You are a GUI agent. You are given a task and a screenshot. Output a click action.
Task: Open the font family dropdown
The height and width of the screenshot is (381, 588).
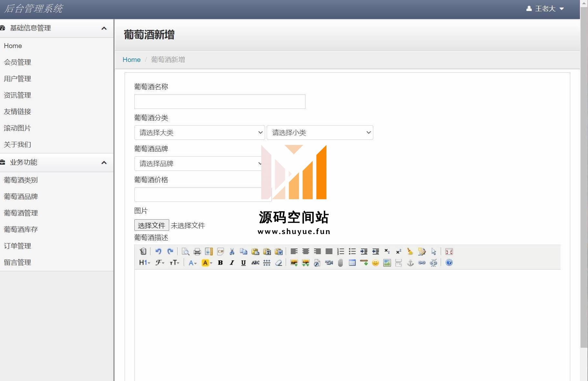tap(160, 263)
